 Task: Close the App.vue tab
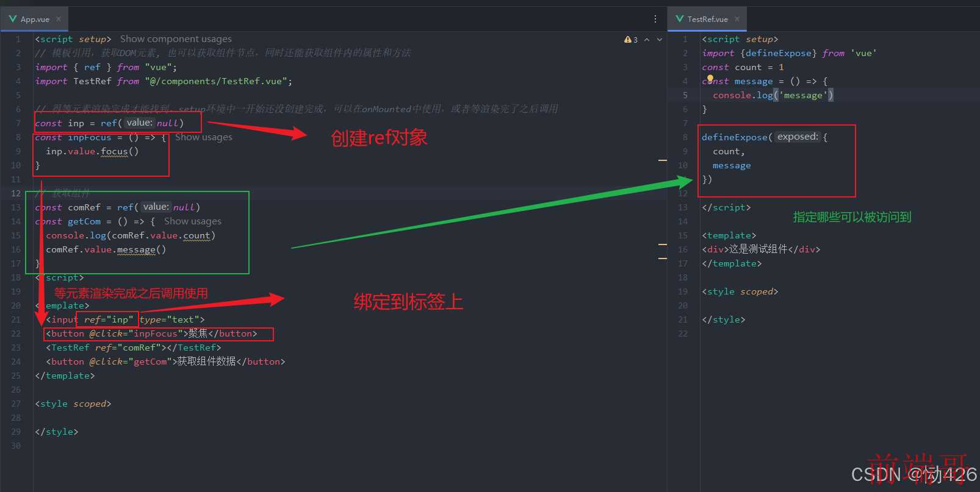pos(59,19)
